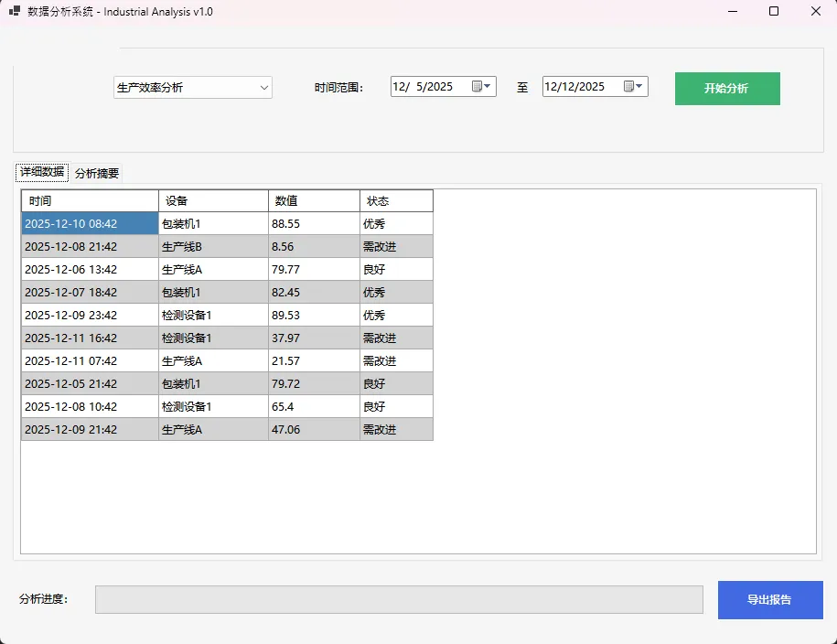Open the end date calendar picker
Screen dimensions: 837x644
pyautogui.click(x=634, y=87)
